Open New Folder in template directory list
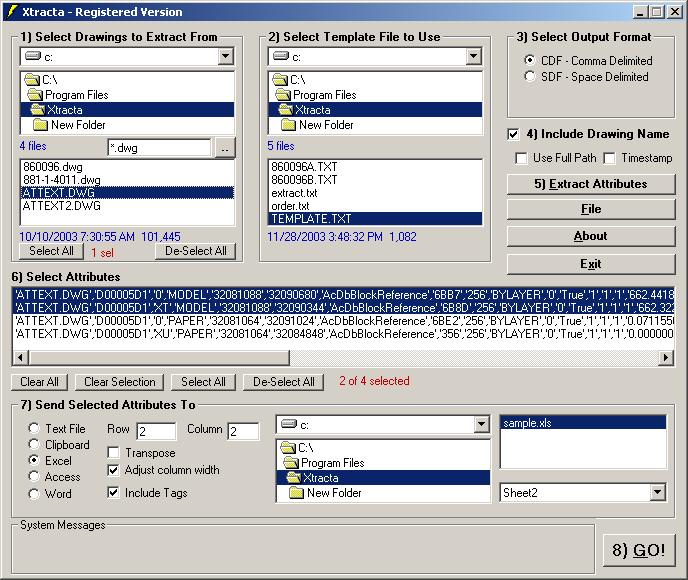The width and height of the screenshot is (688, 580). 375,125
